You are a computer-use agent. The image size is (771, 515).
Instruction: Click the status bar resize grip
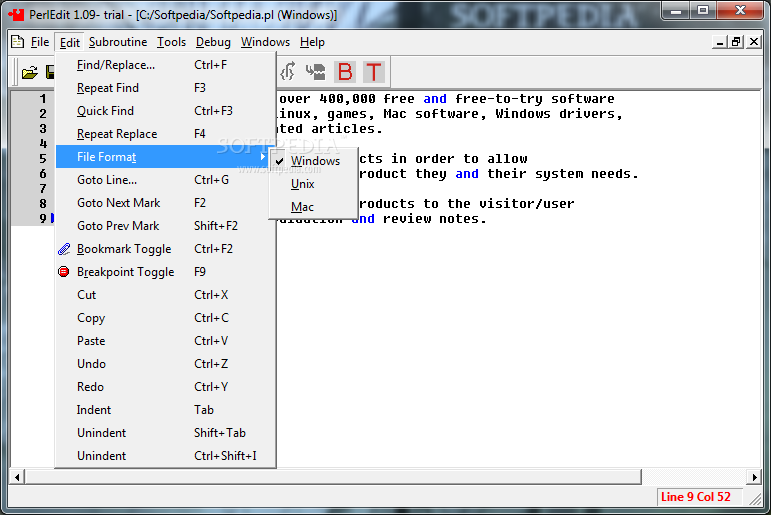[x=755, y=498]
